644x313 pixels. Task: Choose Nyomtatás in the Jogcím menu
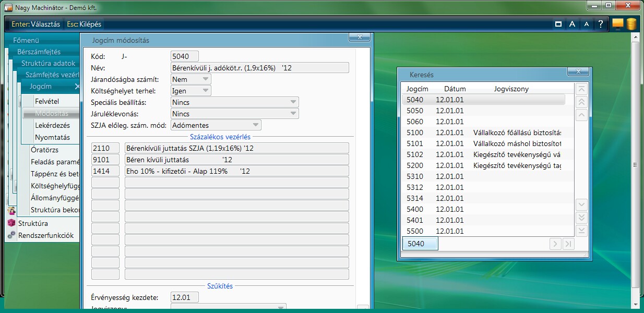click(52, 138)
